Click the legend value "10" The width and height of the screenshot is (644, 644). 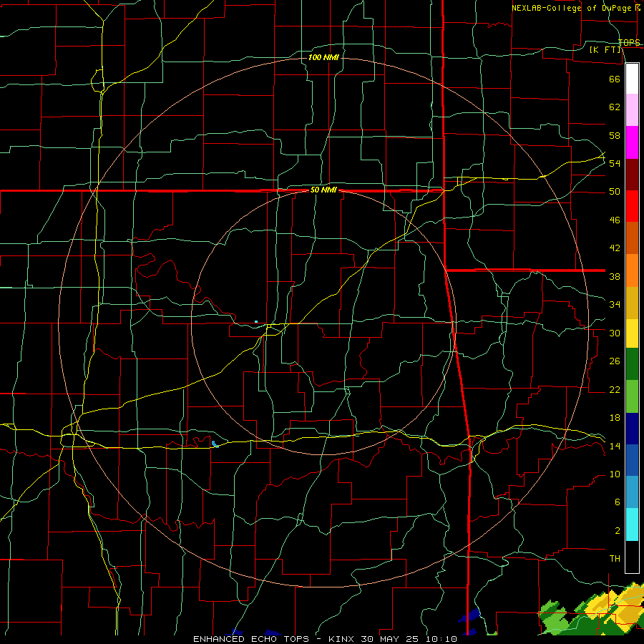point(615,474)
